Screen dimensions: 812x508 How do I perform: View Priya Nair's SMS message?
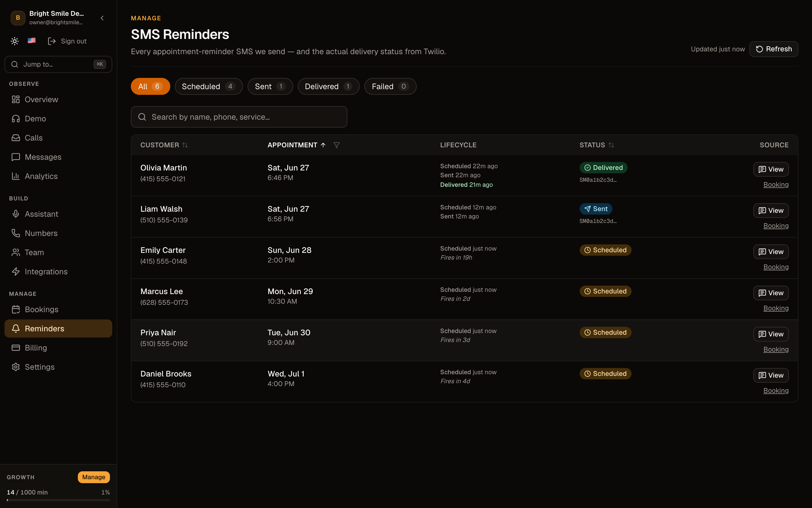coord(771,334)
